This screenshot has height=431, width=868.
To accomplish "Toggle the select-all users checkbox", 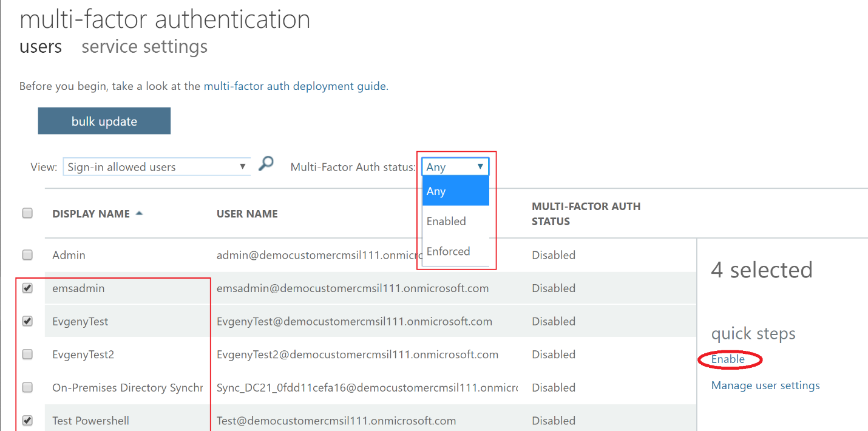I will pyautogui.click(x=27, y=213).
